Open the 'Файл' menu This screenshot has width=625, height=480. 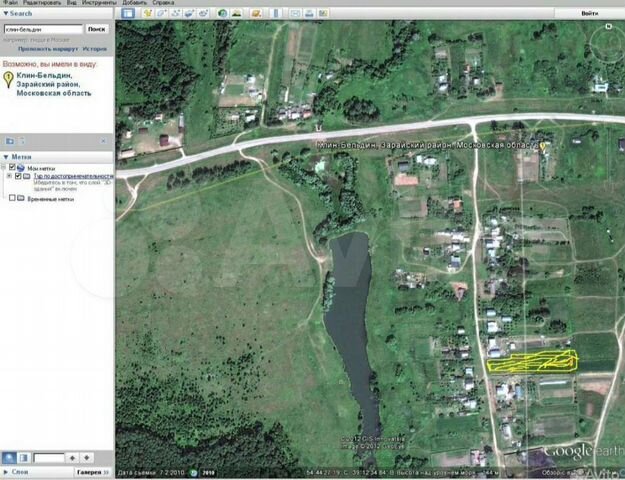[8, 3]
